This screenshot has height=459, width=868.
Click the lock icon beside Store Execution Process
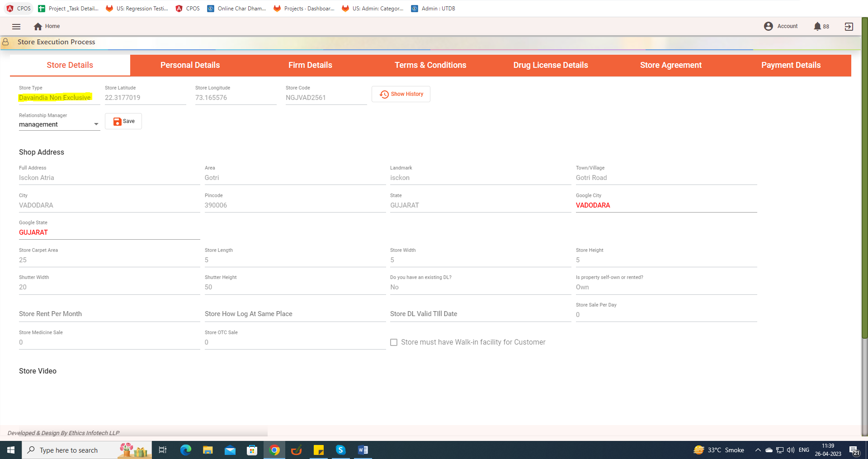[x=6, y=42]
